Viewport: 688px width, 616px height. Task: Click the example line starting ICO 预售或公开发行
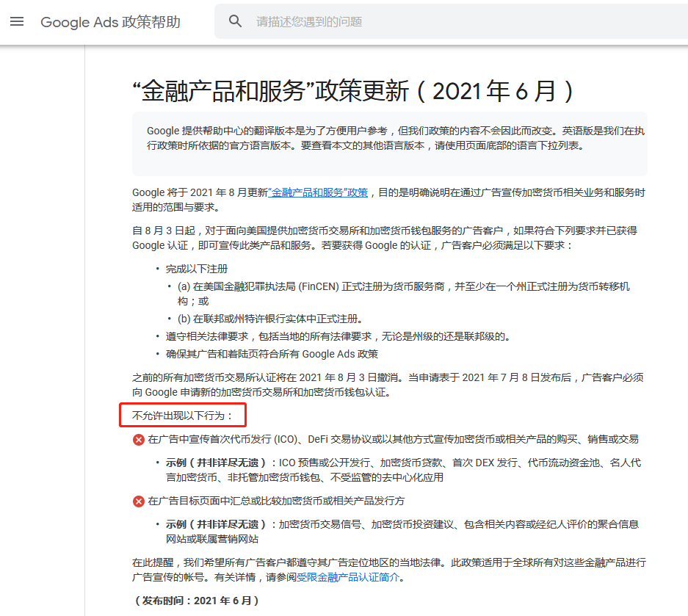[x=403, y=470]
